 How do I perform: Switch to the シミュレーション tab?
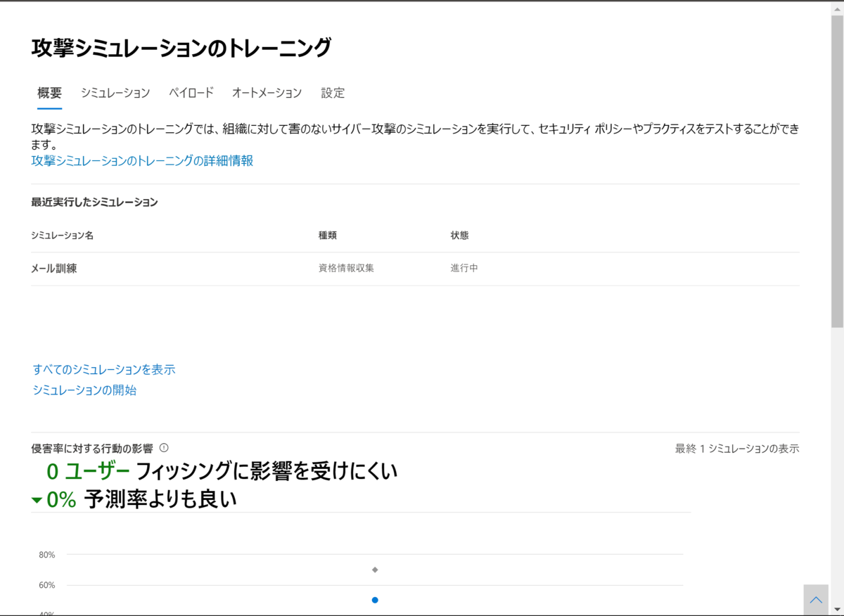tap(115, 93)
